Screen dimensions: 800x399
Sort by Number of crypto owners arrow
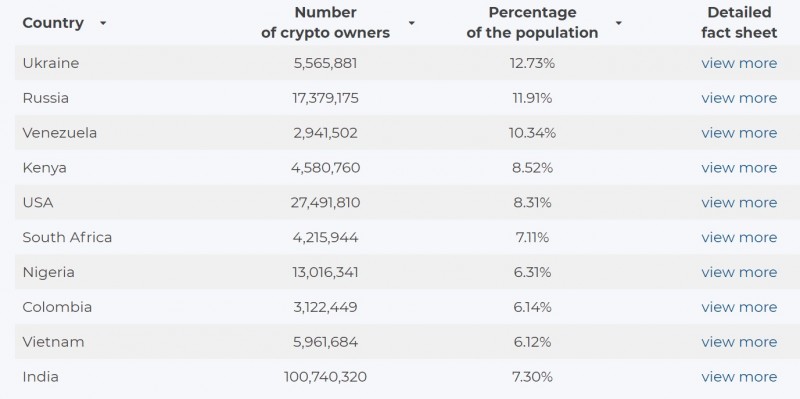click(x=411, y=23)
